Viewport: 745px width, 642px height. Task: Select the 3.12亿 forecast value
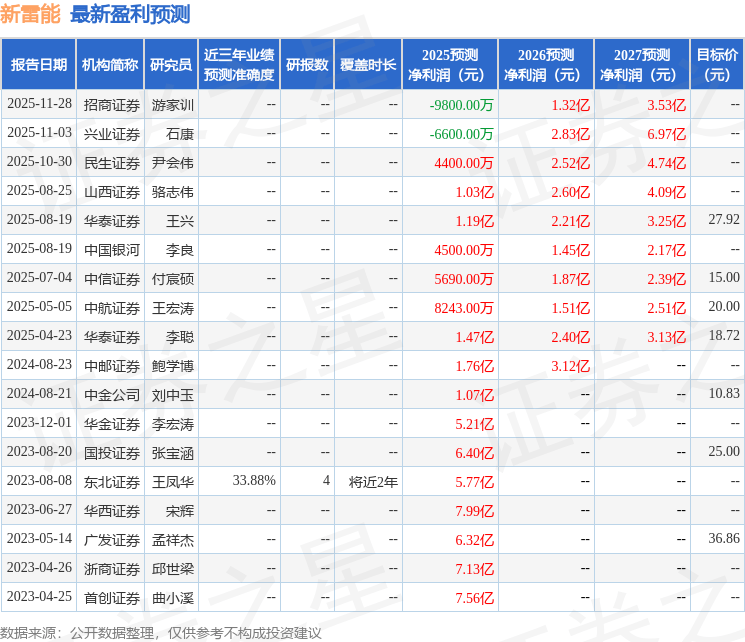pos(571,366)
